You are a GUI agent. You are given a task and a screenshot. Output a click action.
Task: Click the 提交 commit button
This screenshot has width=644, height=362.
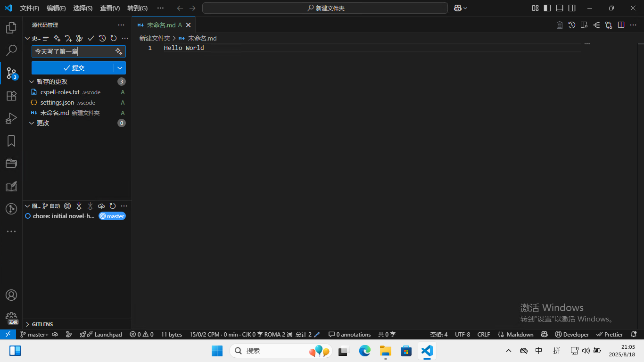[73, 68]
